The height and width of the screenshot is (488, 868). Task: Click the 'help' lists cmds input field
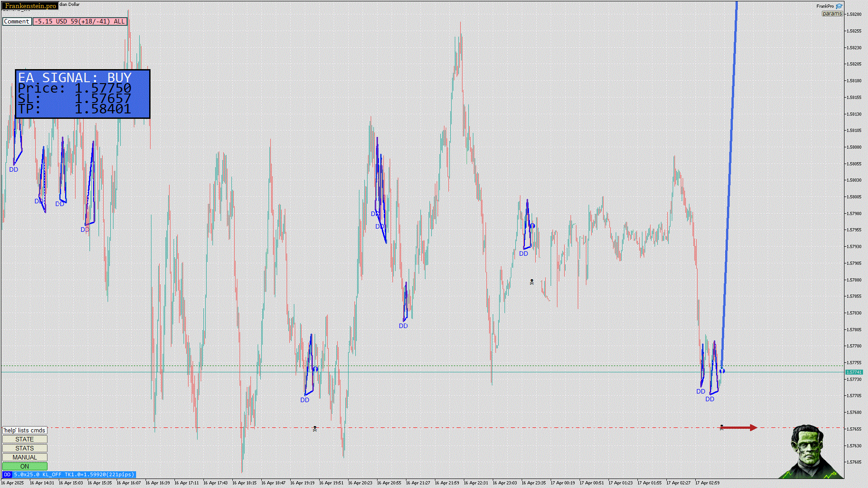coord(24,430)
